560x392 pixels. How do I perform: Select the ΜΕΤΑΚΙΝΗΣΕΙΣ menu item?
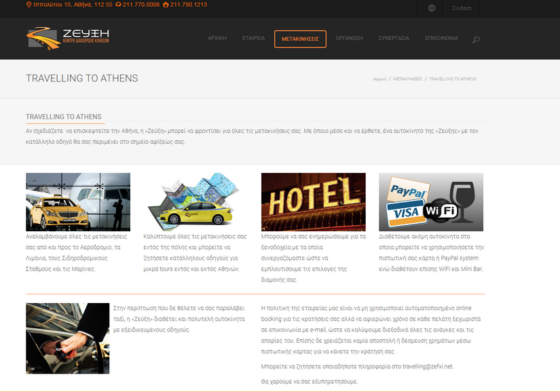click(x=300, y=39)
